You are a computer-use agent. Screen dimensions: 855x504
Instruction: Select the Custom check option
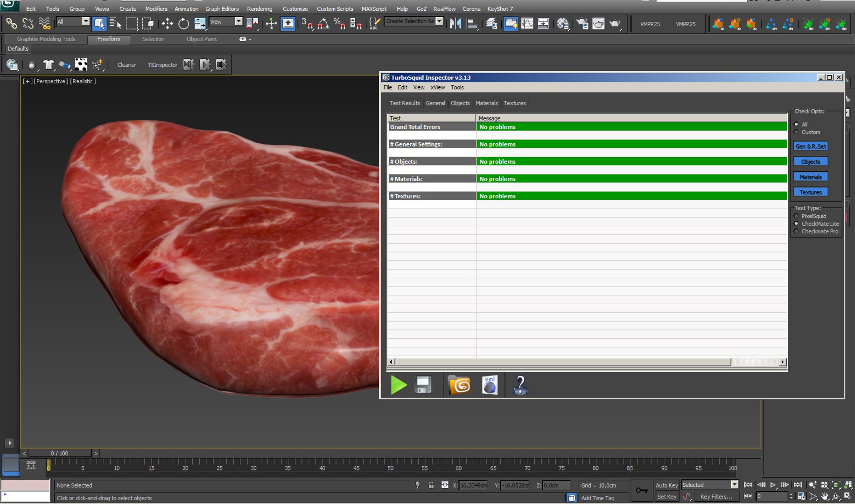(x=797, y=132)
